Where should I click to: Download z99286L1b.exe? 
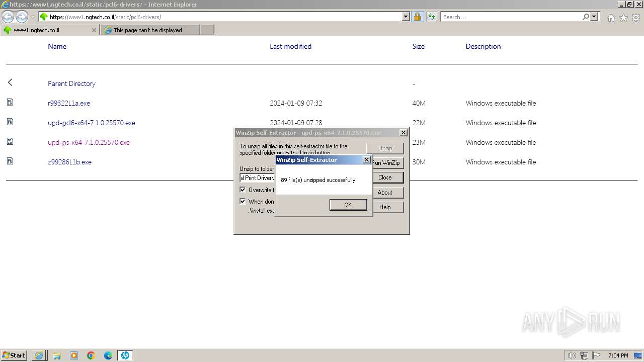(69, 162)
